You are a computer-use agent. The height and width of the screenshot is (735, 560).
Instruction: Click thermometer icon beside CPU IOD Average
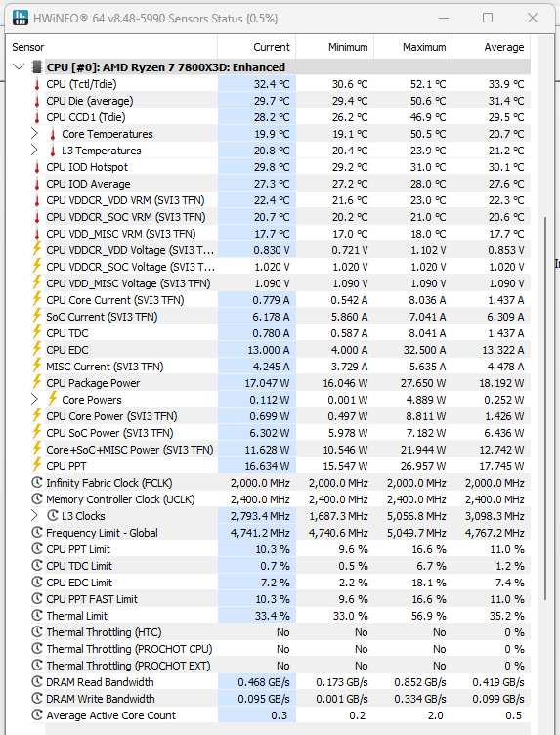tap(37, 184)
